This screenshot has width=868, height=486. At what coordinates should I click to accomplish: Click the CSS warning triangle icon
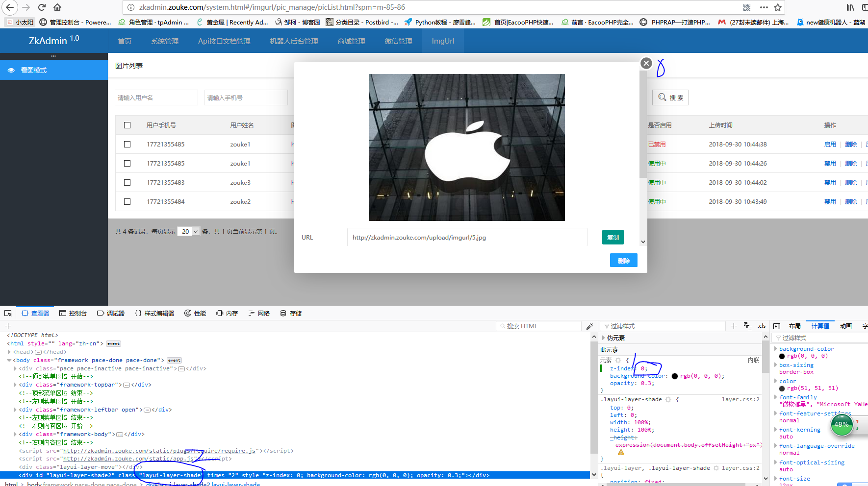pyautogui.click(x=621, y=452)
